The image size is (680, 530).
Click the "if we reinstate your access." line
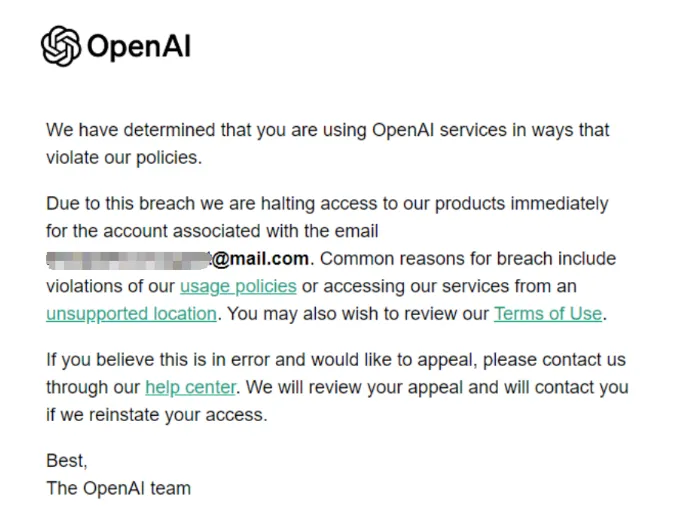point(156,413)
